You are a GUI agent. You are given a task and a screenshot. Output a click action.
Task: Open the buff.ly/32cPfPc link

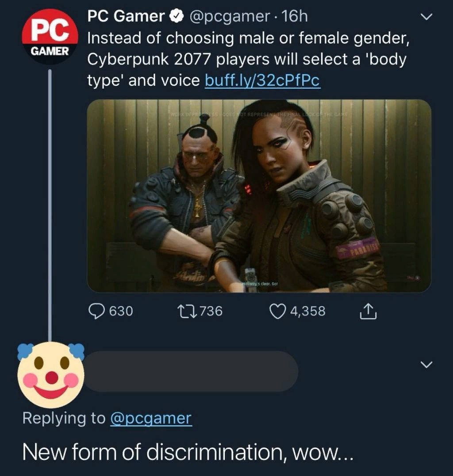click(x=262, y=80)
